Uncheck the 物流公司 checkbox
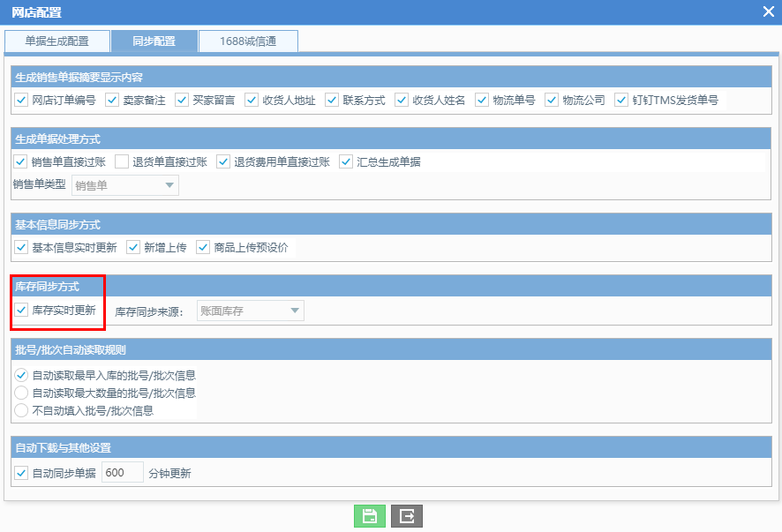This screenshot has width=782, height=532. [x=552, y=101]
